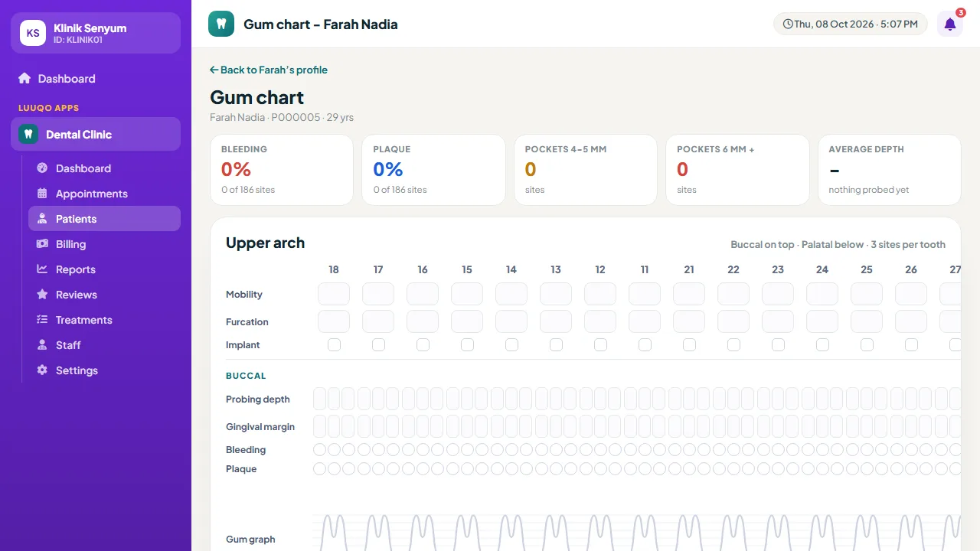The image size is (980, 551).
Task: Open Treatments in the sidebar
Action: 104,320
